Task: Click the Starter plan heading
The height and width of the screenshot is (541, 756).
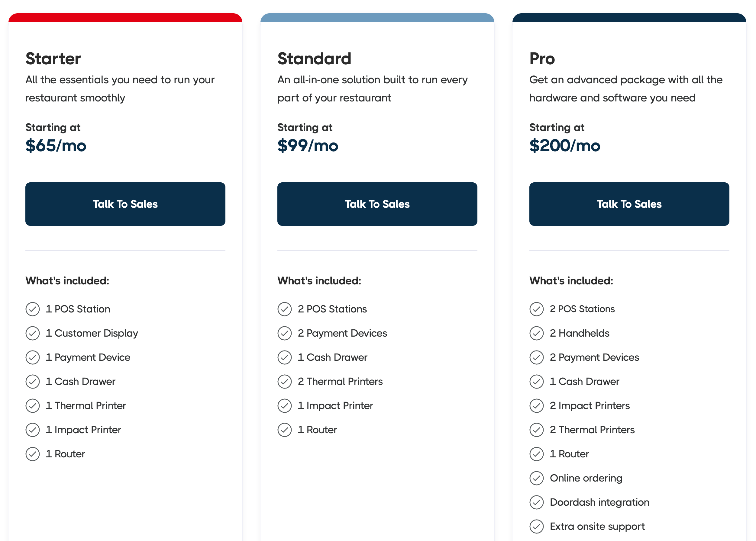Action: [53, 59]
